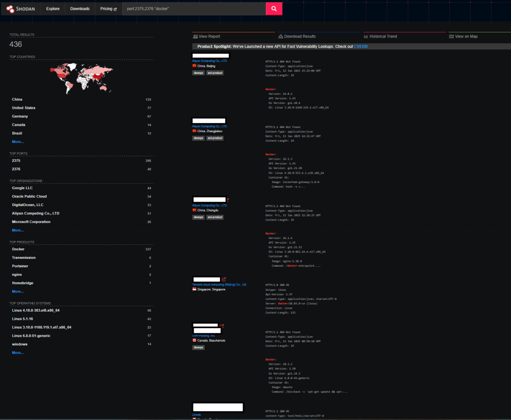The width and height of the screenshot is (511, 420).
Task: Click the Singapore flag icon
Action: click(x=194, y=289)
